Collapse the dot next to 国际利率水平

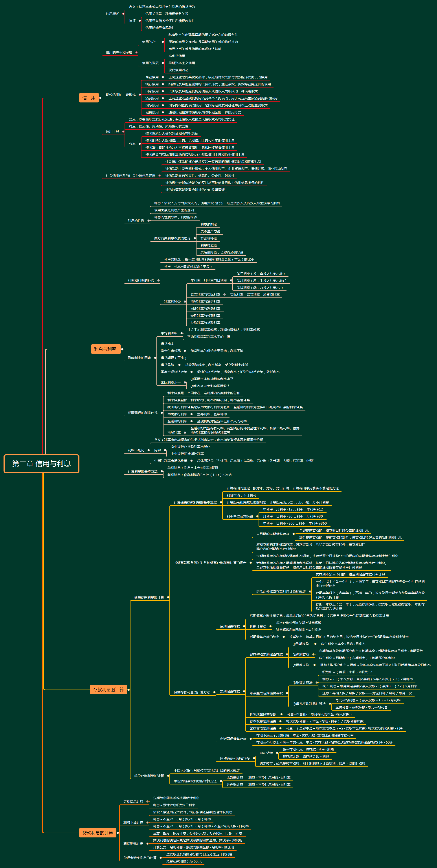pos(185,383)
